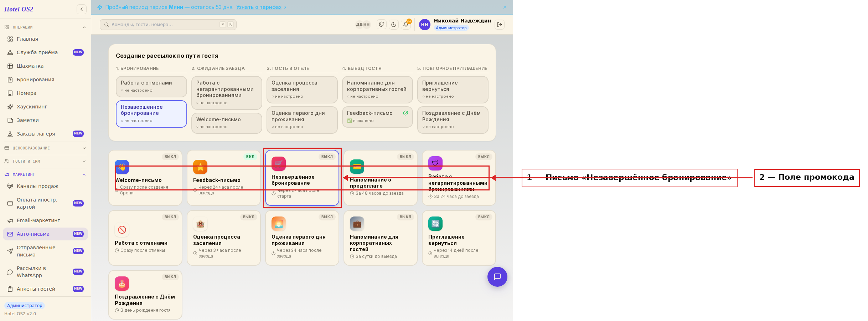Select Приглашение вернуться journey step
Image resolution: width=868 pixels, height=321 pixels.
453,90
